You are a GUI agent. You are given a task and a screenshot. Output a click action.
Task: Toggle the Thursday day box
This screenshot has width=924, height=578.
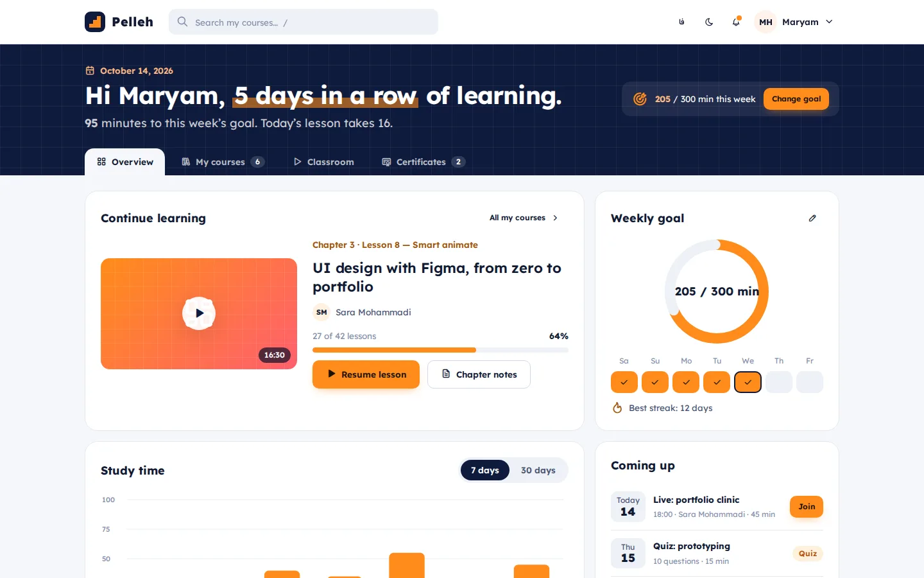(779, 382)
